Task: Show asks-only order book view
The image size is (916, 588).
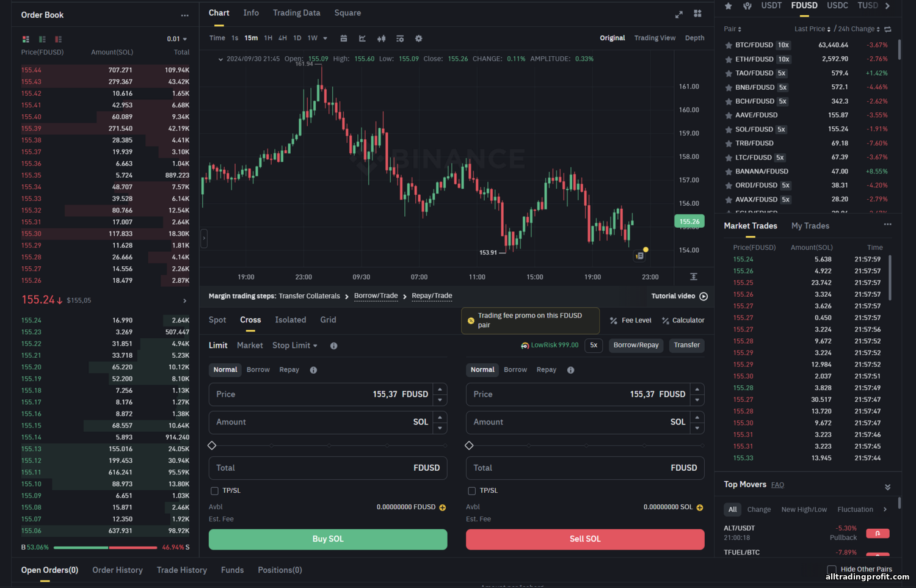Action: pyautogui.click(x=59, y=39)
